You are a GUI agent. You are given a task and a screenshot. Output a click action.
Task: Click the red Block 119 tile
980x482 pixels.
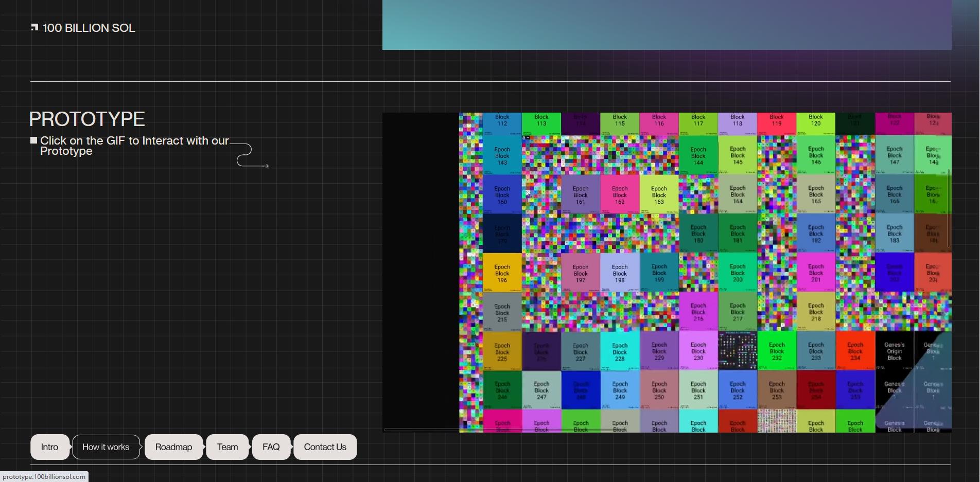pos(777,124)
